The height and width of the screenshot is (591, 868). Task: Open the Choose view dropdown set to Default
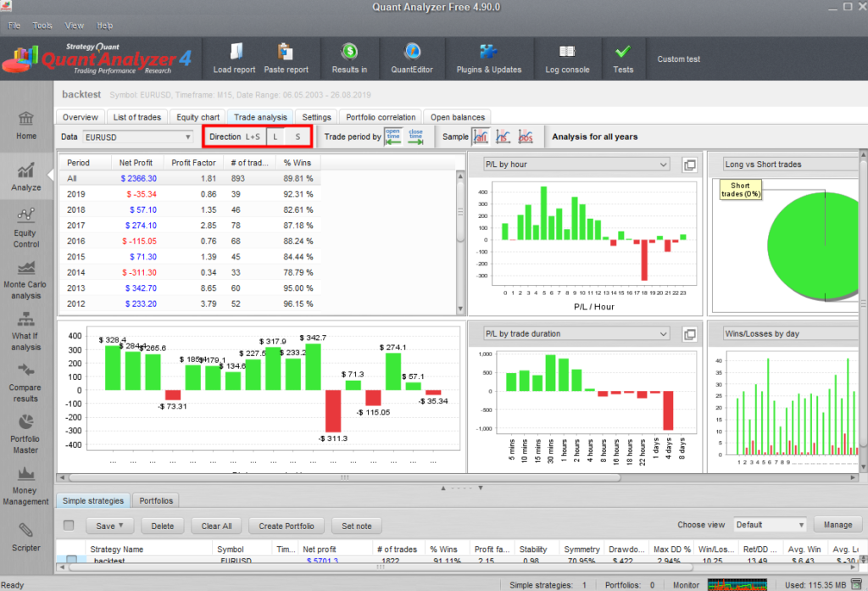[x=770, y=525]
